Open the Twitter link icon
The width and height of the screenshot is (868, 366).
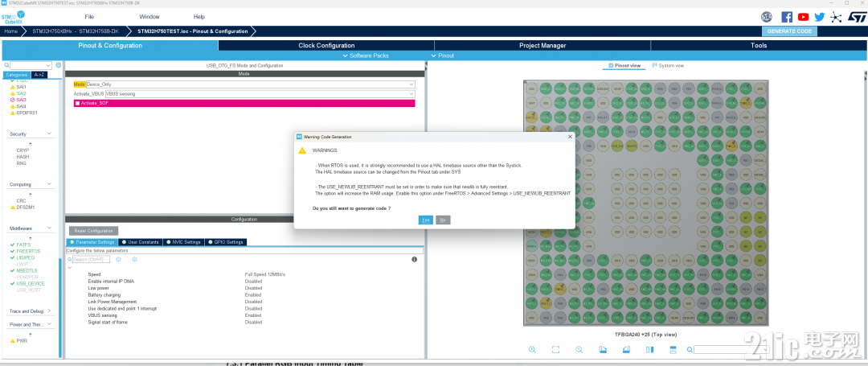[819, 17]
